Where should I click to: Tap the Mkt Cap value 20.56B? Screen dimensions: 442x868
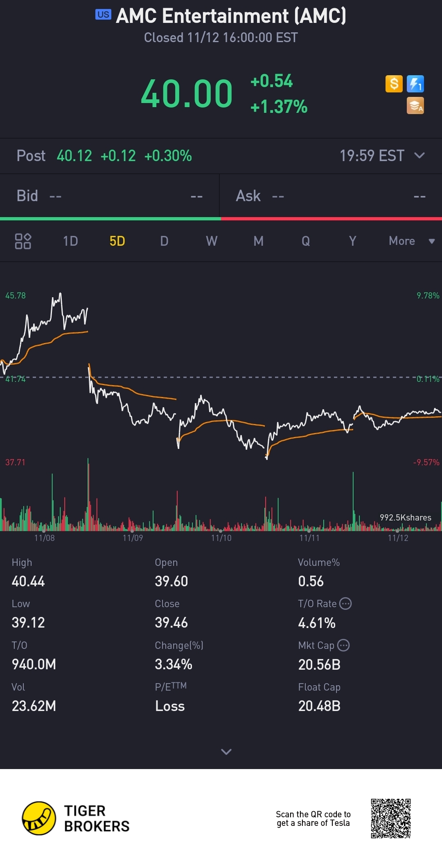click(x=319, y=665)
